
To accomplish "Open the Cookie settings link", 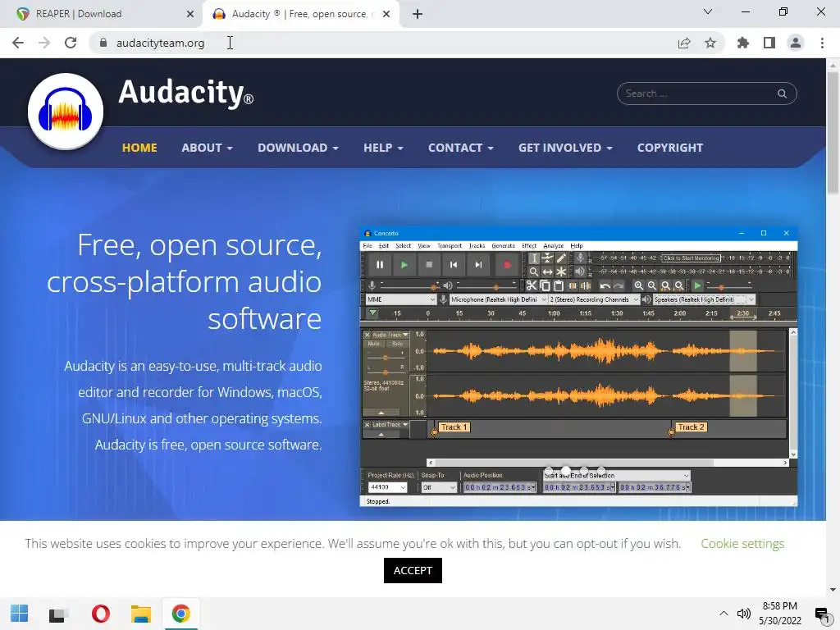I will [x=742, y=544].
